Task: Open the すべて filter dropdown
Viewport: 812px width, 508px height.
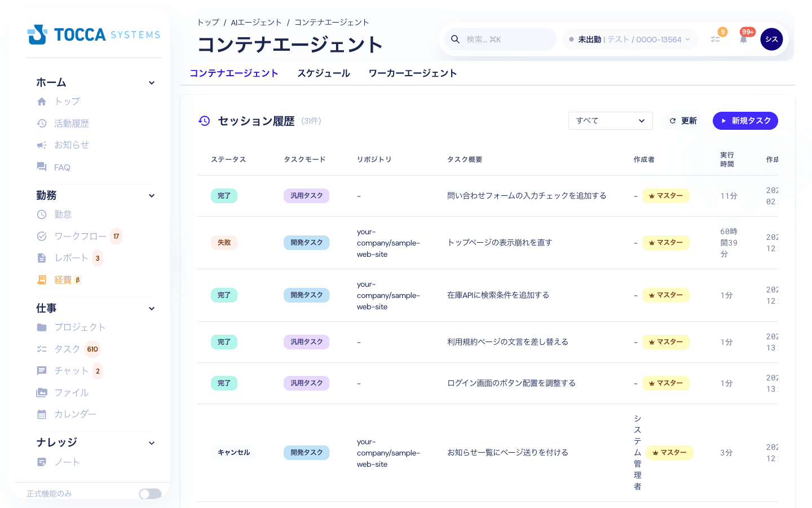Action: point(611,121)
